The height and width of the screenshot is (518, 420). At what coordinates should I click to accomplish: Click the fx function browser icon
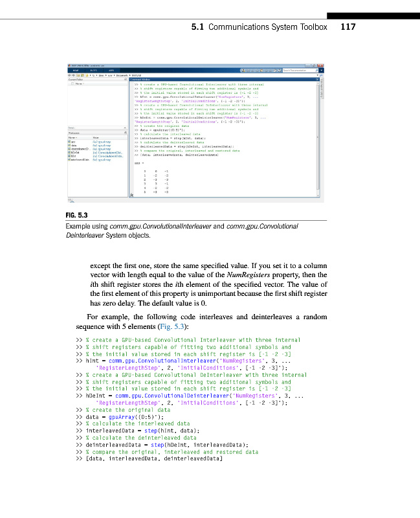[x=131, y=194]
